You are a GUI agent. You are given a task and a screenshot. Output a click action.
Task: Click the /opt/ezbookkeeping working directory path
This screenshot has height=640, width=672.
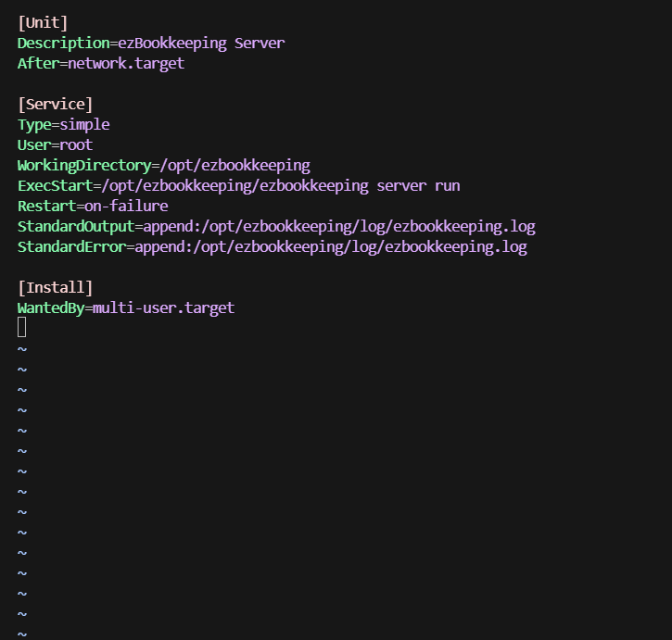(234, 165)
